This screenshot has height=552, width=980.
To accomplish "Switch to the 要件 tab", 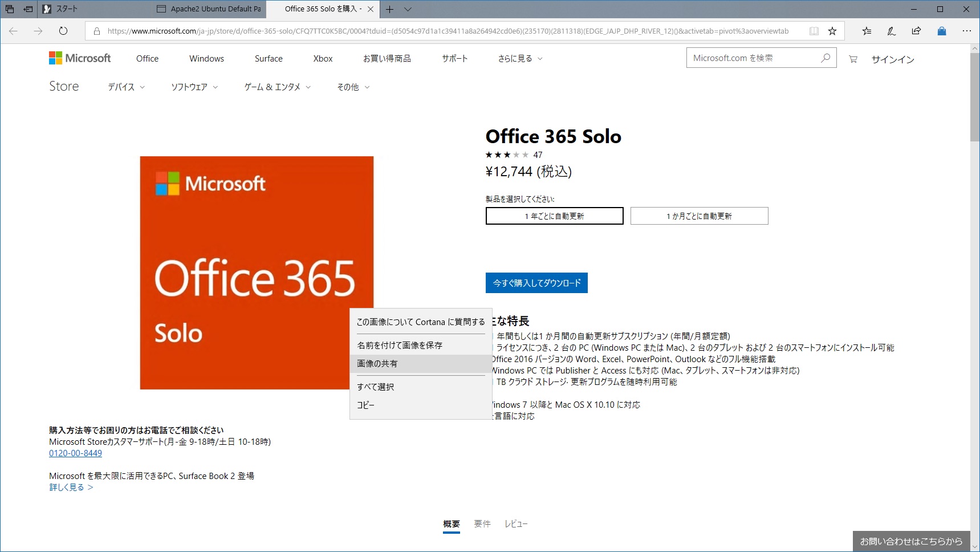I will (482, 524).
